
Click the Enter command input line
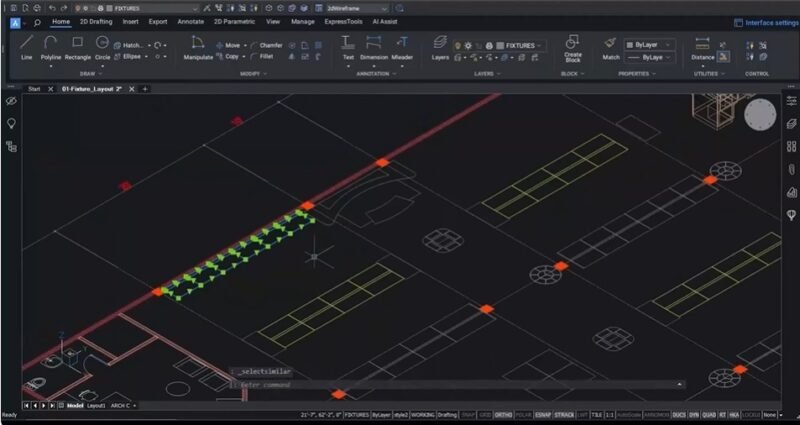(456, 385)
